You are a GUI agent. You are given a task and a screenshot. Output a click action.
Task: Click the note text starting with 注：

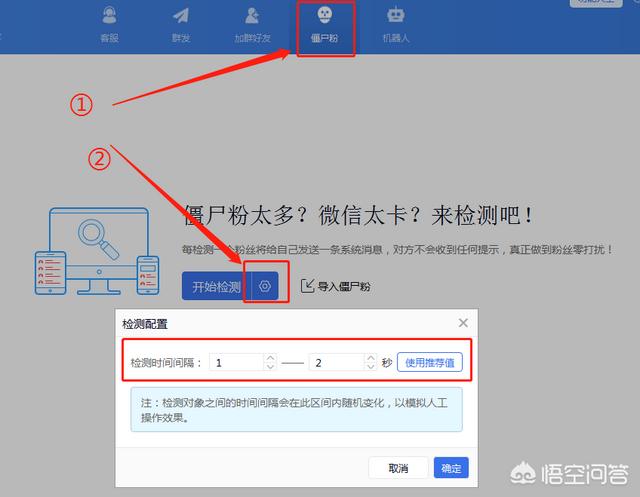coord(294,410)
